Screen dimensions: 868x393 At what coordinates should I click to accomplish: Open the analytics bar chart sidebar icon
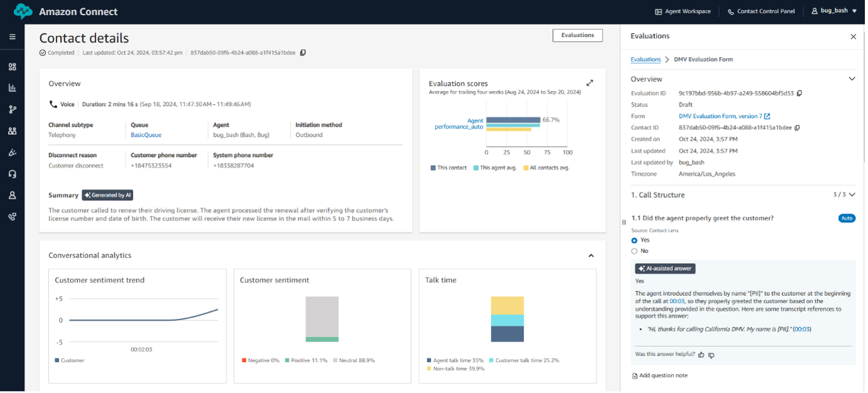click(12, 88)
